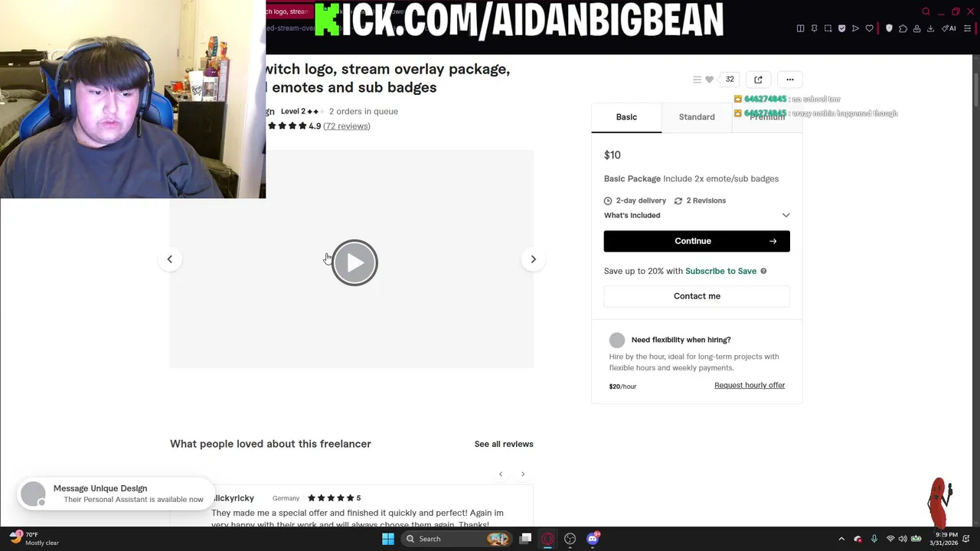Click the taskbar Search box
980x551 pixels.
coord(458,539)
